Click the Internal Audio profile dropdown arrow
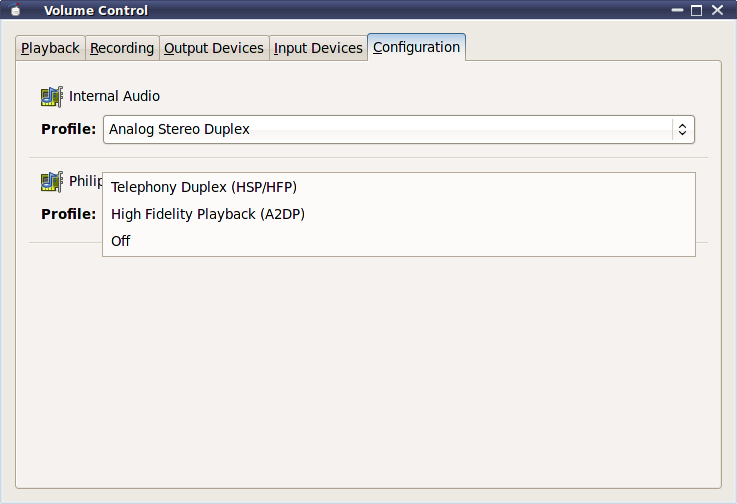This screenshot has width=737, height=504. pyautogui.click(x=682, y=129)
